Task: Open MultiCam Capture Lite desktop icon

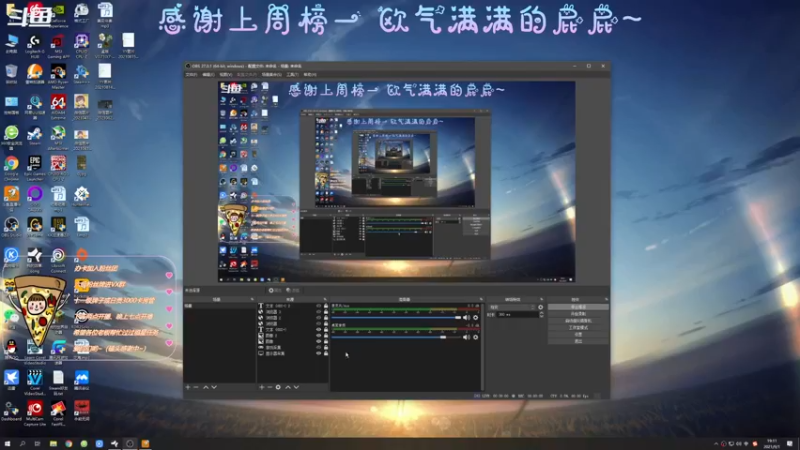Action: coord(35,413)
